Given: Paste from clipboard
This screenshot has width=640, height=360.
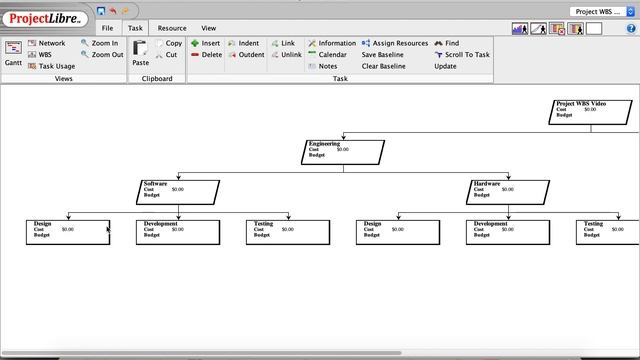Looking at the screenshot, I should pyautogui.click(x=140, y=53).
